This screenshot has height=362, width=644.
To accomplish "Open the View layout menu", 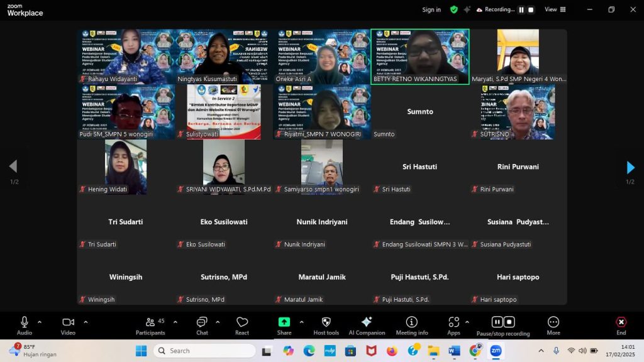I will click(x=554, y=9).
